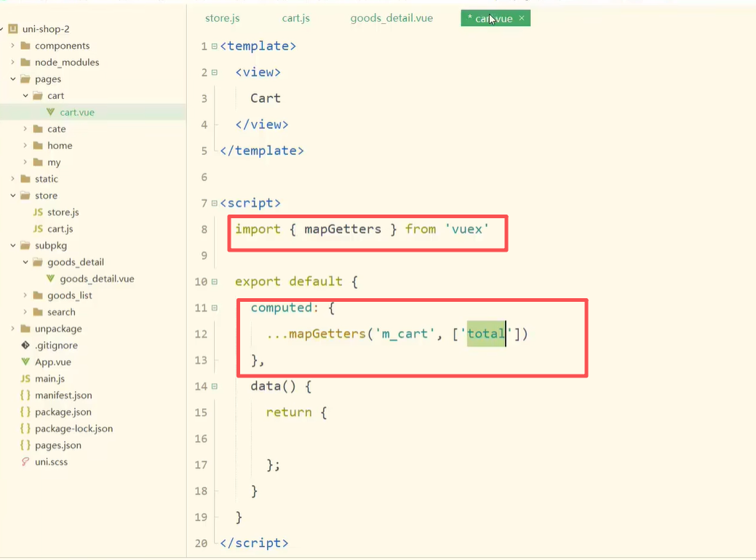756x560 pixels.
Task: Collapse the pages folder chevron
Action: point(12,79)
